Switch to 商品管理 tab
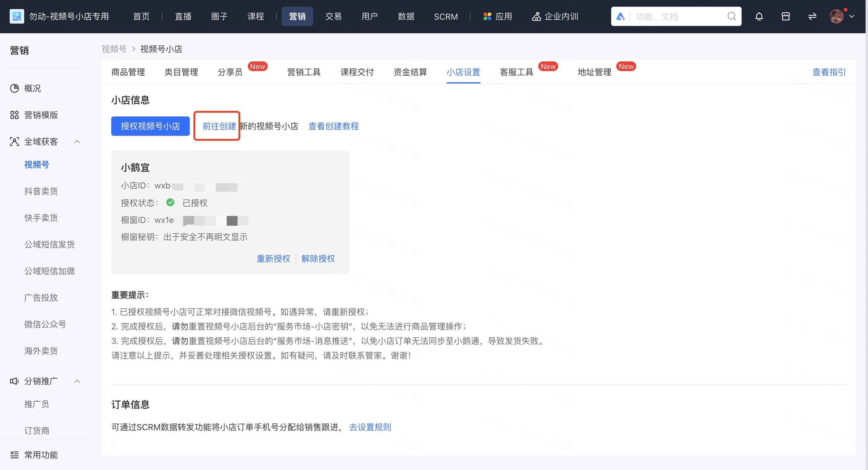Viewport: 868px width, 470px height. (x=128, y=72)
